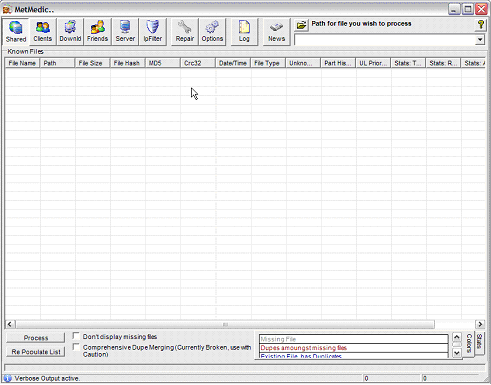The width and height of the screenshot is (491, 385).
Task: Enable Don't display missing files checkbox
Action: [x=76, y=336]
